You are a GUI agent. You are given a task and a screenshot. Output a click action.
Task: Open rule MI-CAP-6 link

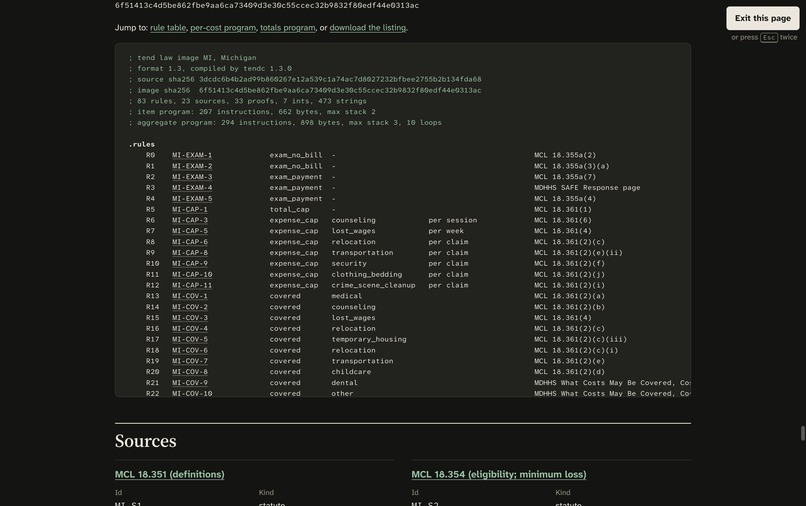coord(190,242)
